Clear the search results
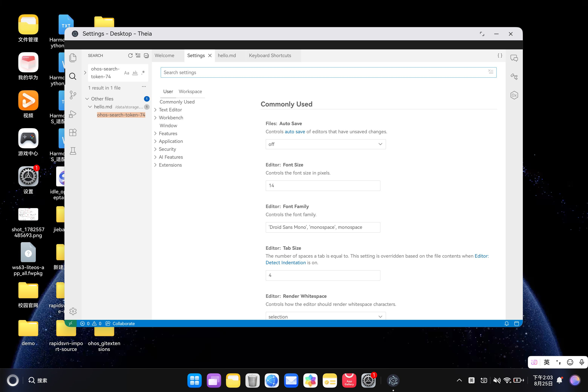 (x=138, y=55)
